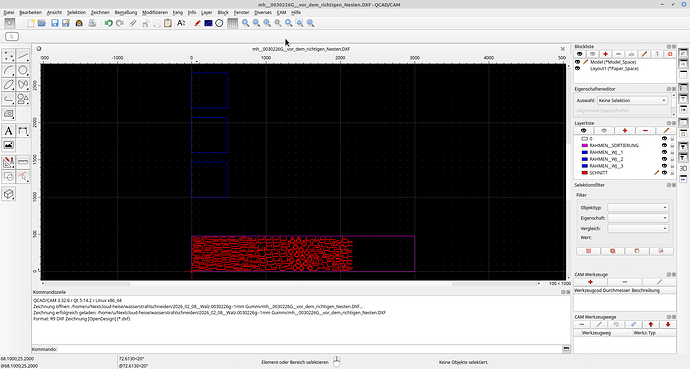Move CAM toolpath up with red arrow

click(650, 325)
